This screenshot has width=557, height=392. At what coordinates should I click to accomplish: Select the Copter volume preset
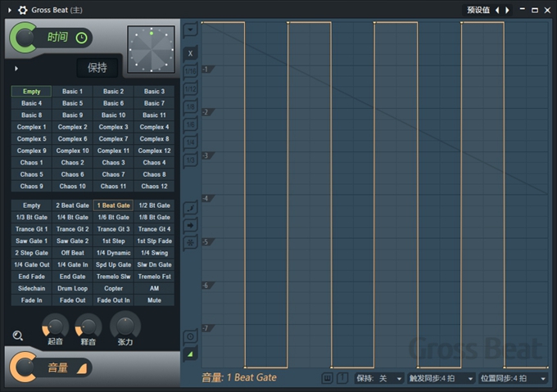113,288
